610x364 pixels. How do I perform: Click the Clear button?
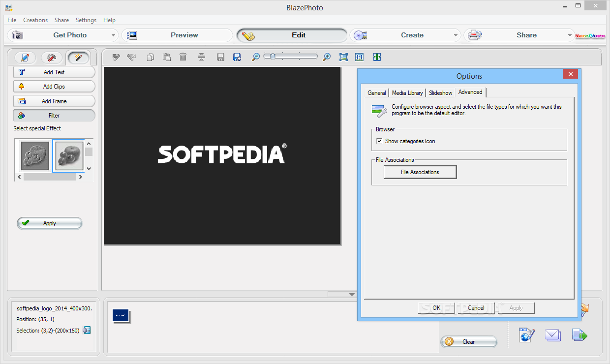469,342
